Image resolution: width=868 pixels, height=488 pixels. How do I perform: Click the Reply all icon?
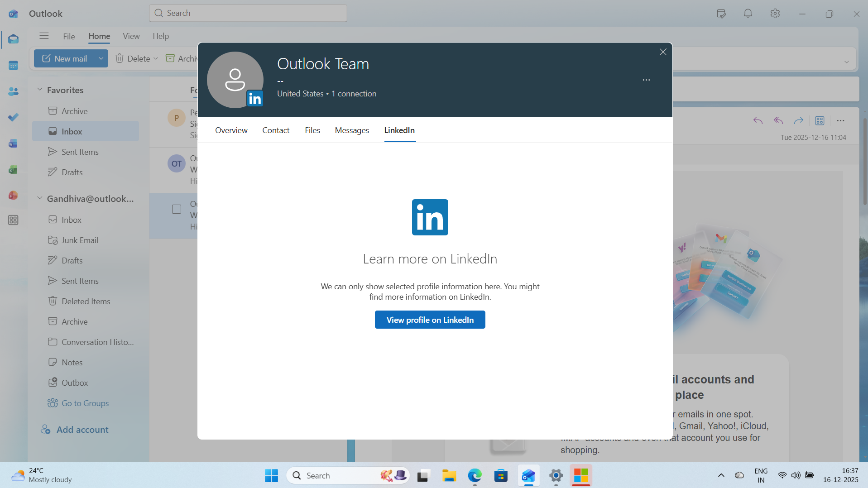pyautogui.click(x=778, y=120)
